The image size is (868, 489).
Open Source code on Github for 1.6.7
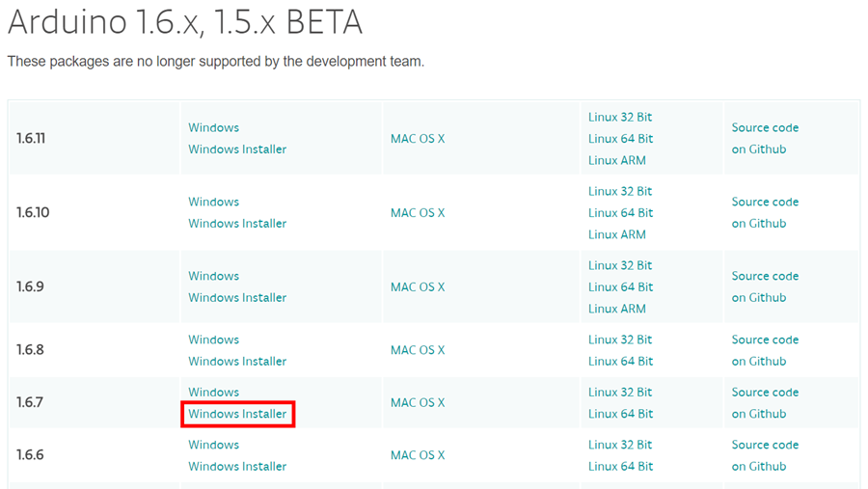765,402
